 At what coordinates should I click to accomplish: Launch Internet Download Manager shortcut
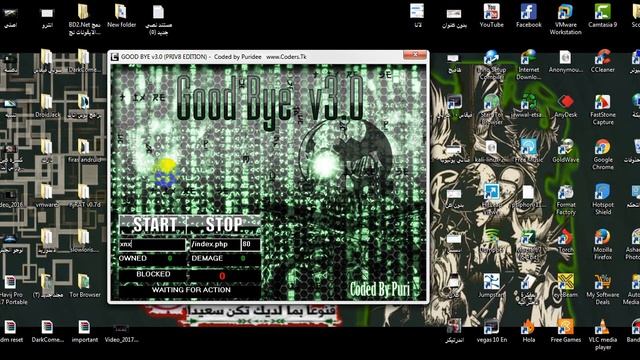(x=529, y=64)
